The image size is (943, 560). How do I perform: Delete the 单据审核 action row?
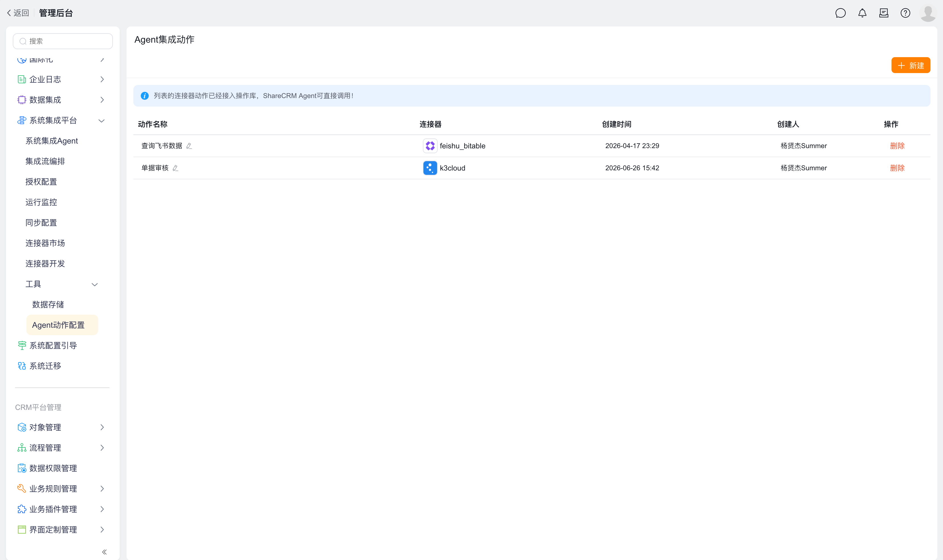pyautogui.click(x=897, y=168)
